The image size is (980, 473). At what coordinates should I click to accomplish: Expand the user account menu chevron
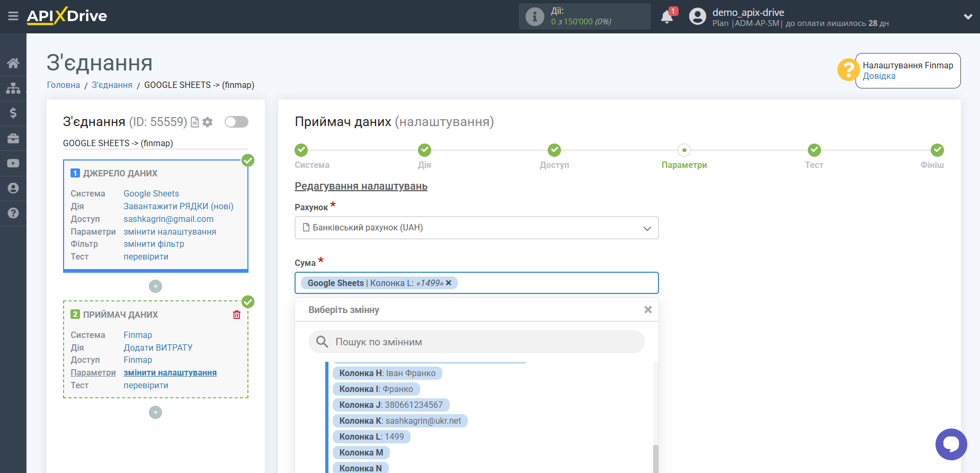point(968,16)
